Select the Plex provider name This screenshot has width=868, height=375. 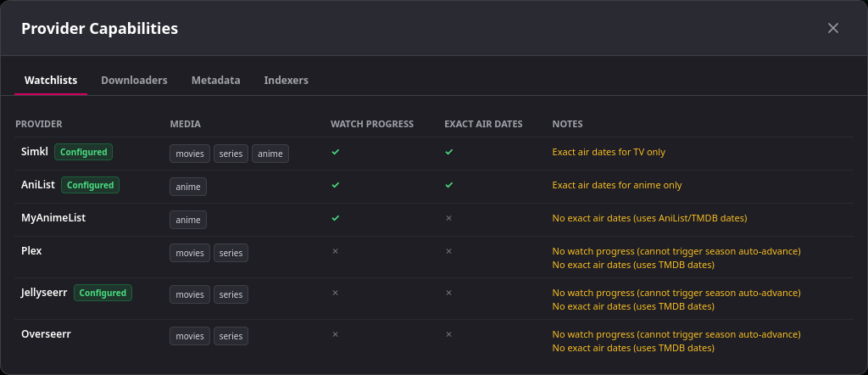31,251
